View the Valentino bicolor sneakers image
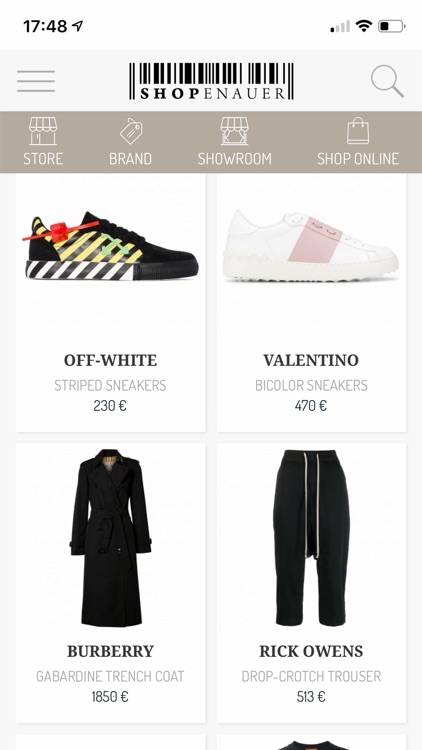 pyautogui.click(x=311, y=246)
